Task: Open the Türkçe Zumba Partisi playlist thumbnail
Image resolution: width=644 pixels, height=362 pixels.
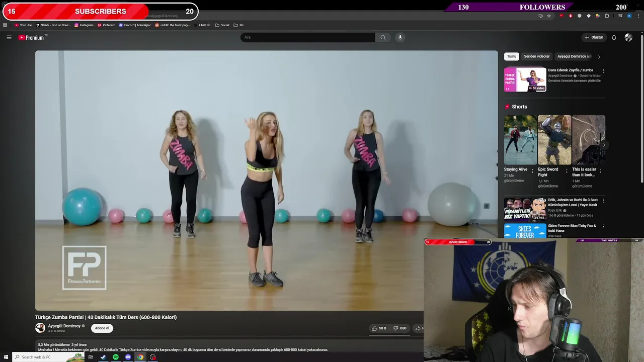Action: coord(525,79)
